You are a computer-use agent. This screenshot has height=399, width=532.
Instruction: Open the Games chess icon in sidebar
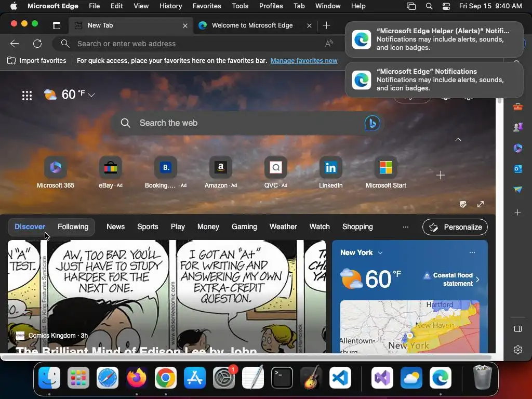point(518,127)
